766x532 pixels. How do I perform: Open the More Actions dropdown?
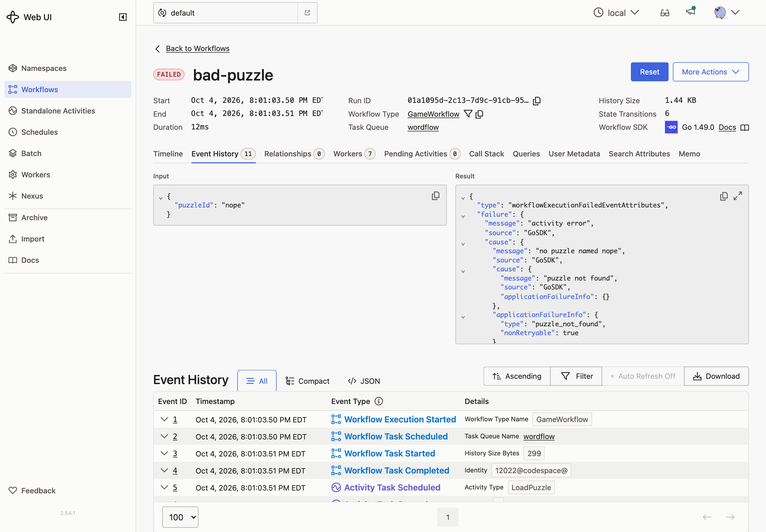(711, 72)
